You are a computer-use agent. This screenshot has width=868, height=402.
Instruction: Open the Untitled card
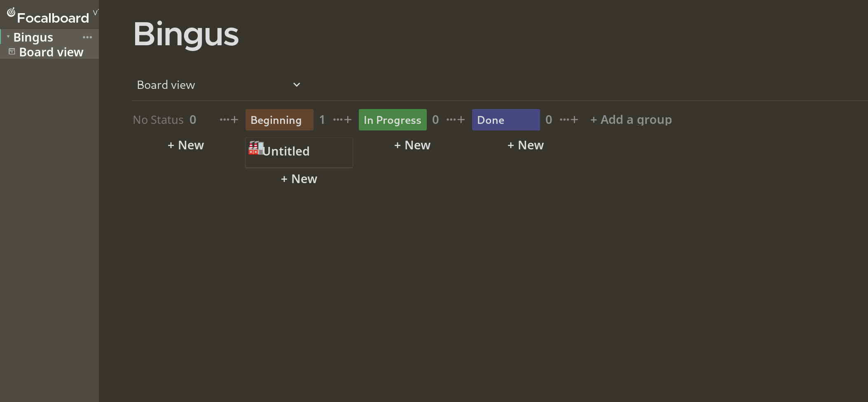299,153
